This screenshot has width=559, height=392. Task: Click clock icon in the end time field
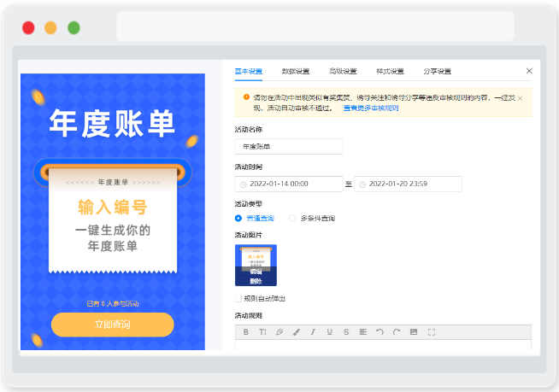(x=362, y=184)
